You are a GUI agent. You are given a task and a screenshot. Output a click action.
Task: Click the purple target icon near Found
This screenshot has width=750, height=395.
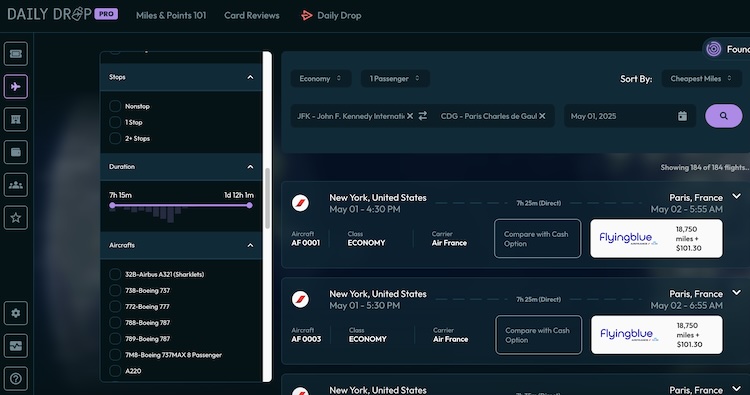tap(714, 49)
